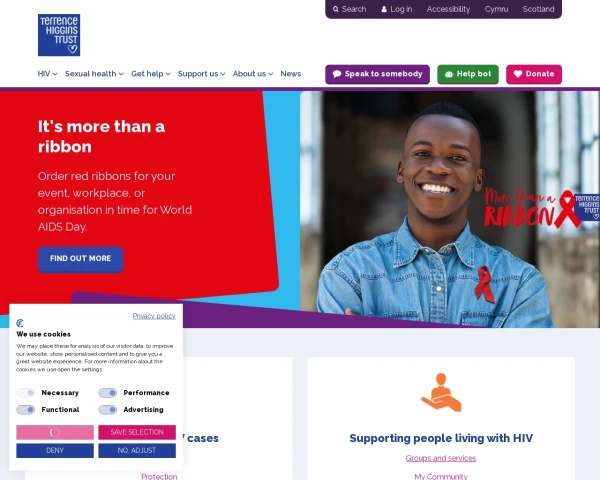
Task: Click the FIND OUT MORE button
Action: click(80, 259)
